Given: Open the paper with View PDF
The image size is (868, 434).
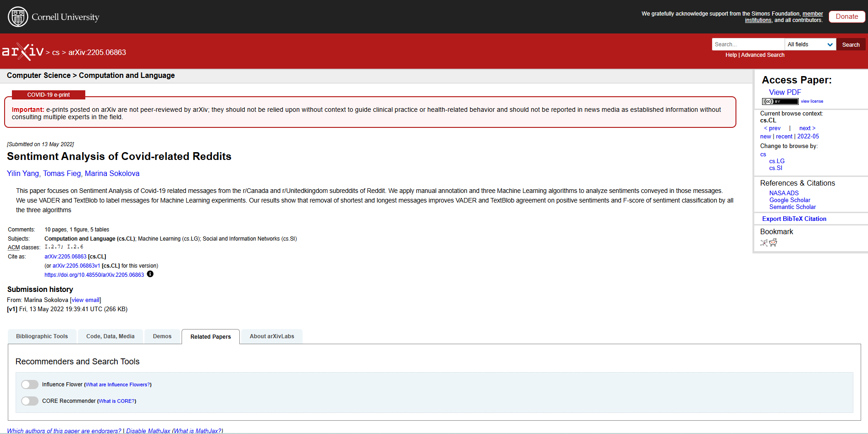Looking at the screenshot, I should 784,92.
